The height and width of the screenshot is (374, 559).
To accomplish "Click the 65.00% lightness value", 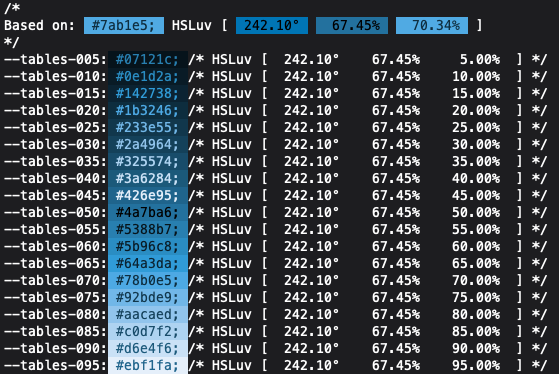I will coord(476,264).
